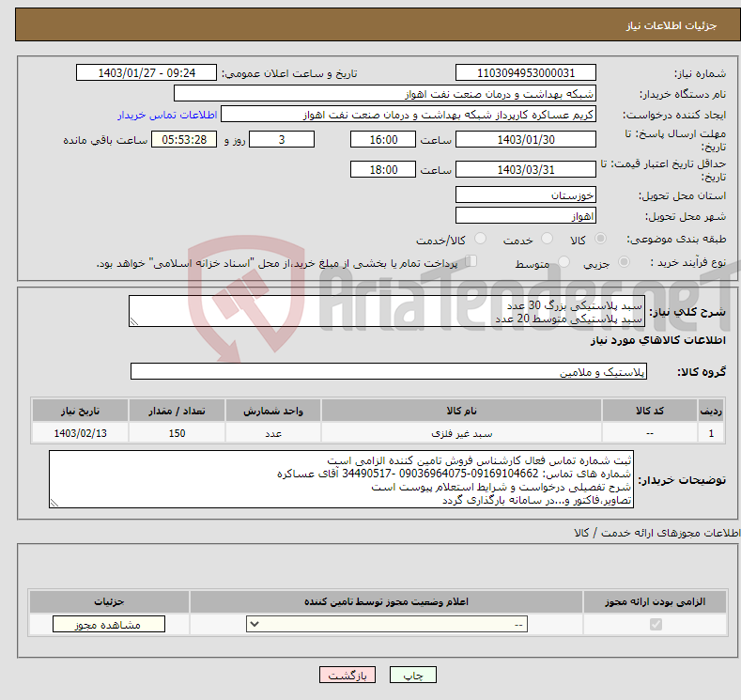This screenshot has width=741, height=700.
Task: Click the استان محل تحویل field خوزستان
Action: [x=526, y=194]
